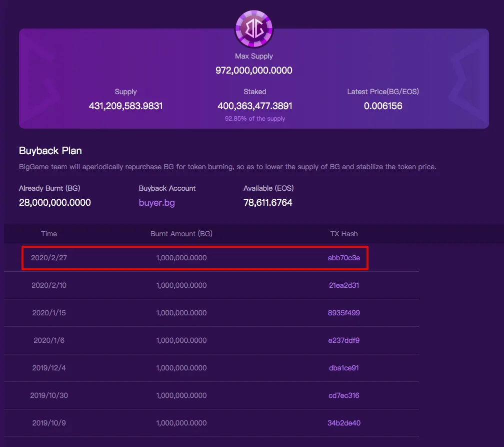Viewport: 504px width, 447px height.
Task: Click the 92.85% of the supply note
Action: [x=255, y=119]
